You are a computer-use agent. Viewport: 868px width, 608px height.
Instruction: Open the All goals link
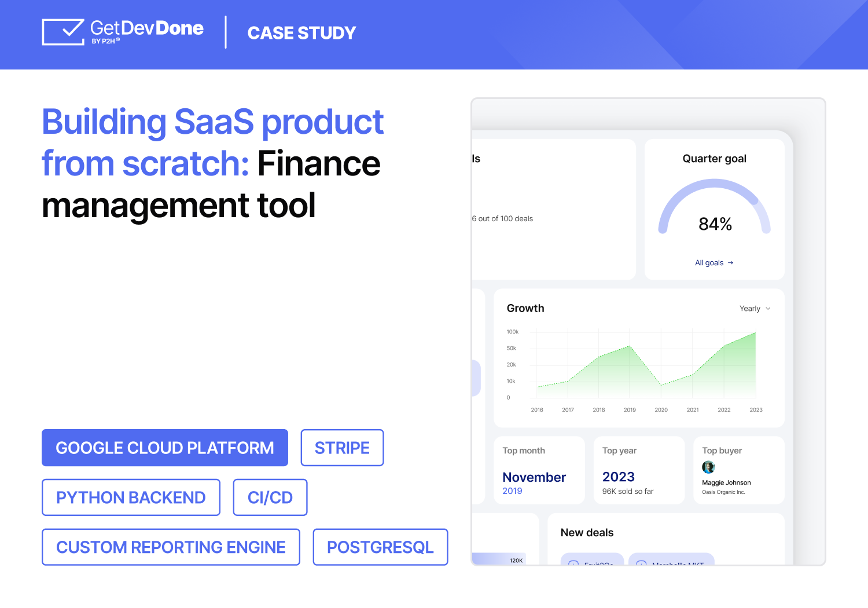(x=709, y=263)
